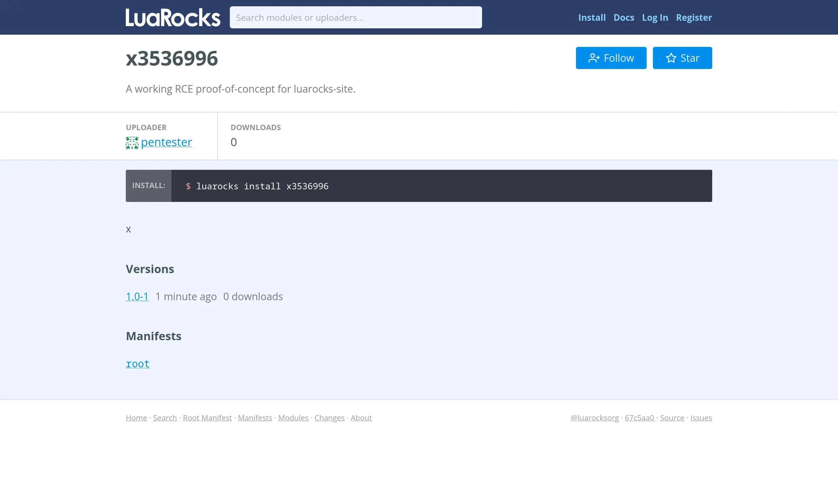The width and height of the screenshot is (838, 504).
Task: Open @luarocksorg footer link
Action: [595, 418]
